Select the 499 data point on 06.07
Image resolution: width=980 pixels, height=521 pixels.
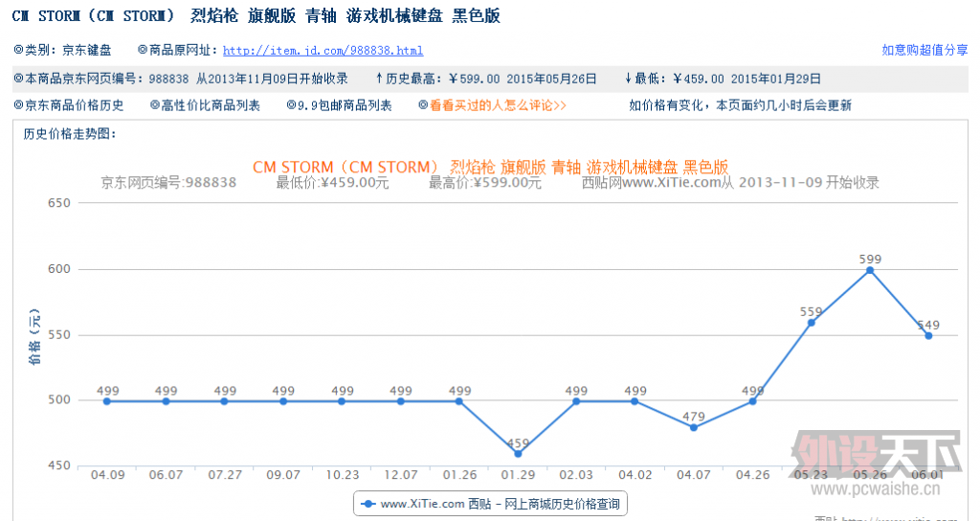click(166, 401)
